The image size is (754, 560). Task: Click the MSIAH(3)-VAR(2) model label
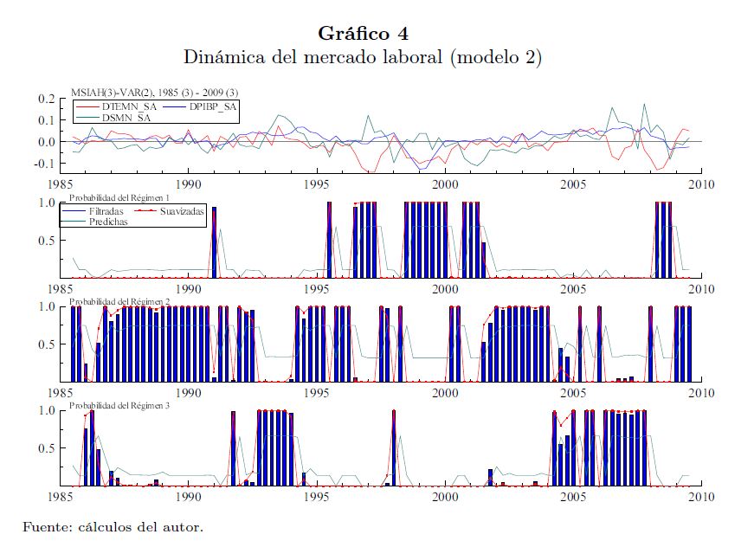[154, 93]
